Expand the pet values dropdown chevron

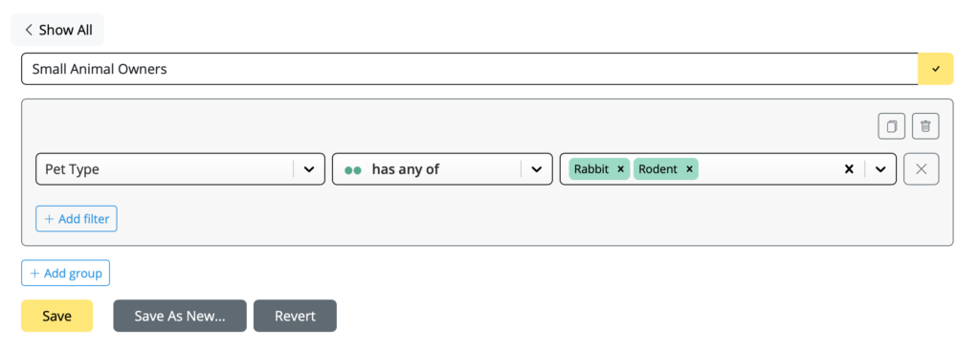(x=880, y=169)
